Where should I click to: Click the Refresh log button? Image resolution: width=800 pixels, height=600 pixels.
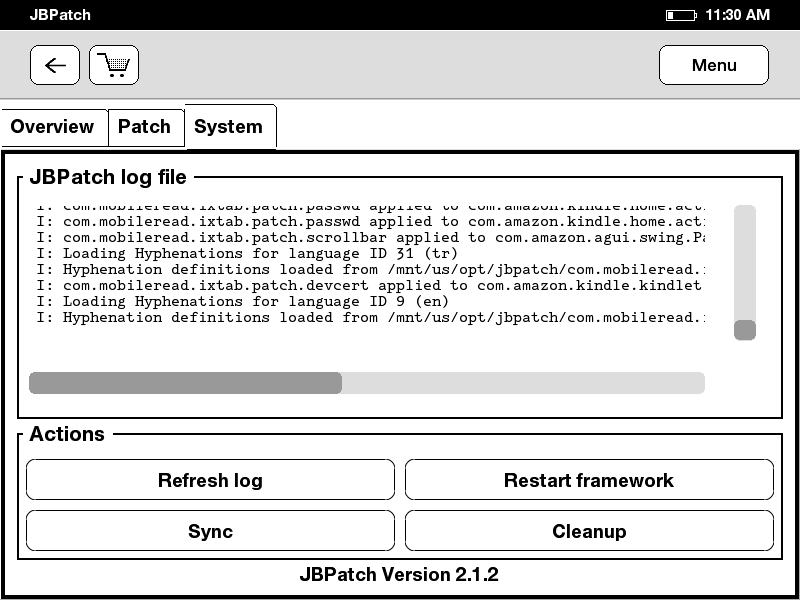pyautogui.click(x=210, y=480)
